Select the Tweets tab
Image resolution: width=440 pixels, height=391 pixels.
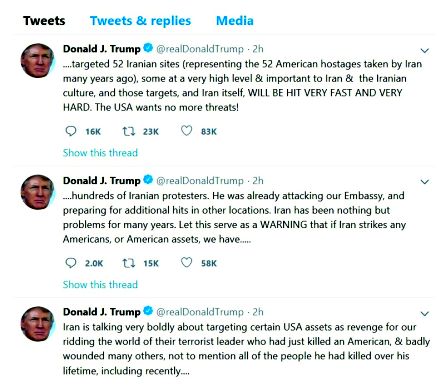tap(44, 21)
